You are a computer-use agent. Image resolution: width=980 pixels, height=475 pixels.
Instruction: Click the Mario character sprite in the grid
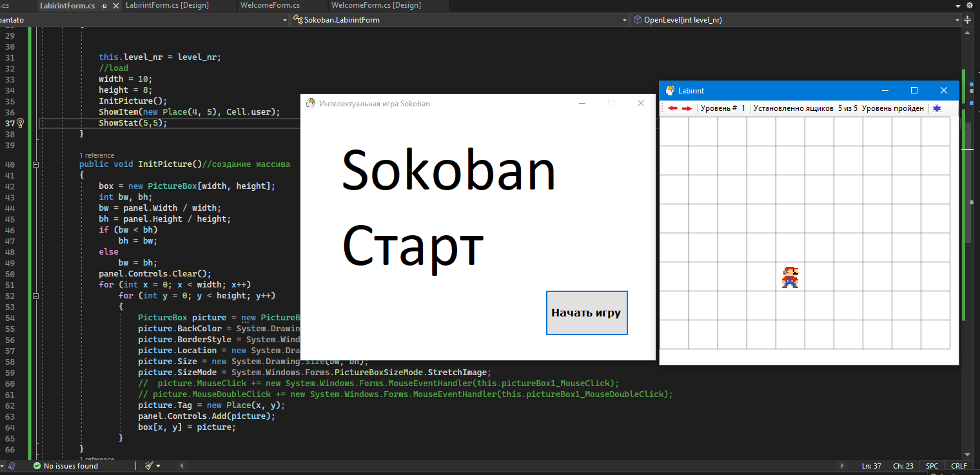click(x=790, y=277)
